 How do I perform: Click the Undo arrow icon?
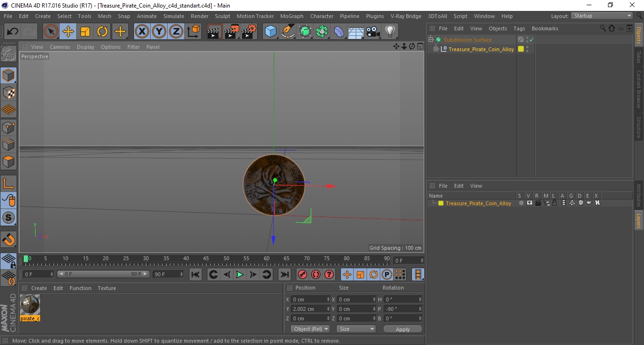[13, 32]
